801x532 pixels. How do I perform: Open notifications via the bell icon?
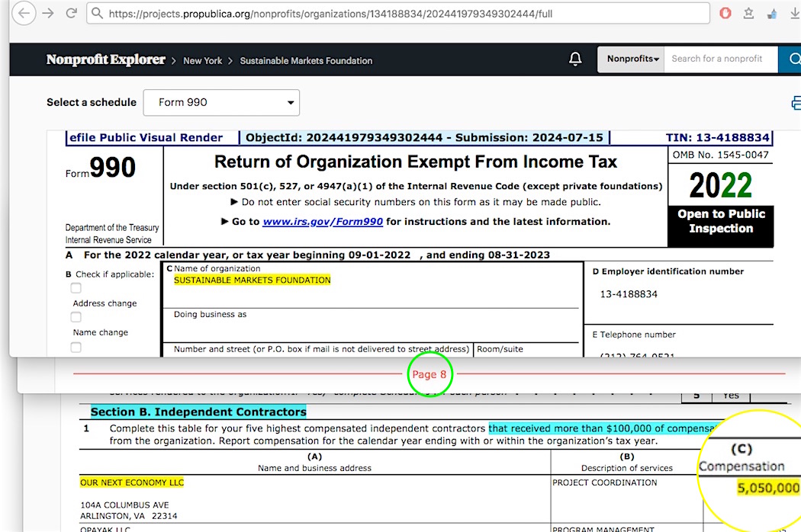(x=576, y=58)
